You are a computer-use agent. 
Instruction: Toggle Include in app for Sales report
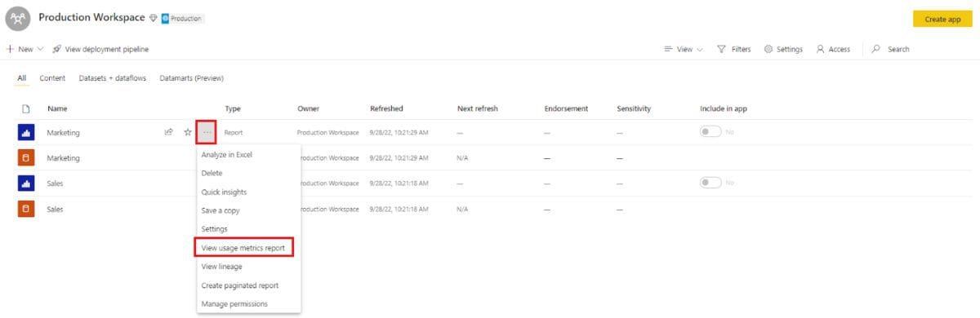point(710,183)
